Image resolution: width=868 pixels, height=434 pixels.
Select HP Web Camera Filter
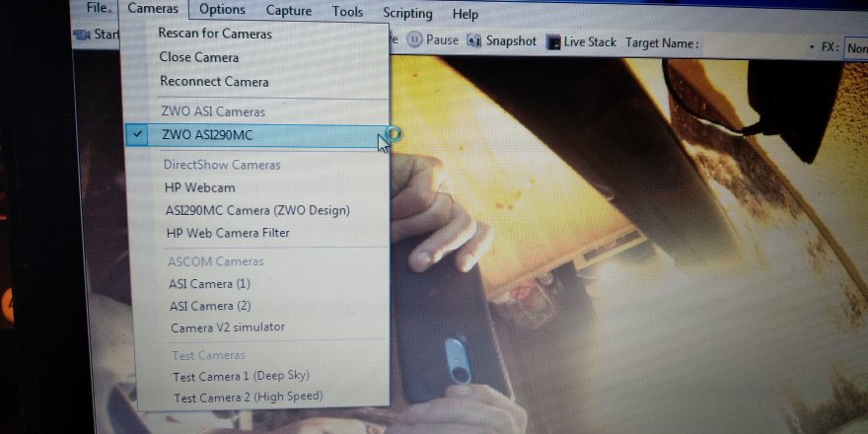[x=228, y=233]
